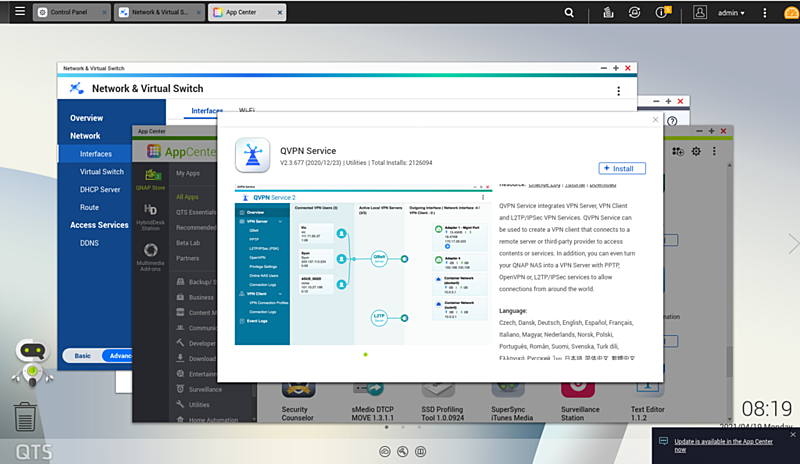The height and width of the screenshot is (464, 800).
Task: Click Install button for QVPN Service
Action: 622,168
